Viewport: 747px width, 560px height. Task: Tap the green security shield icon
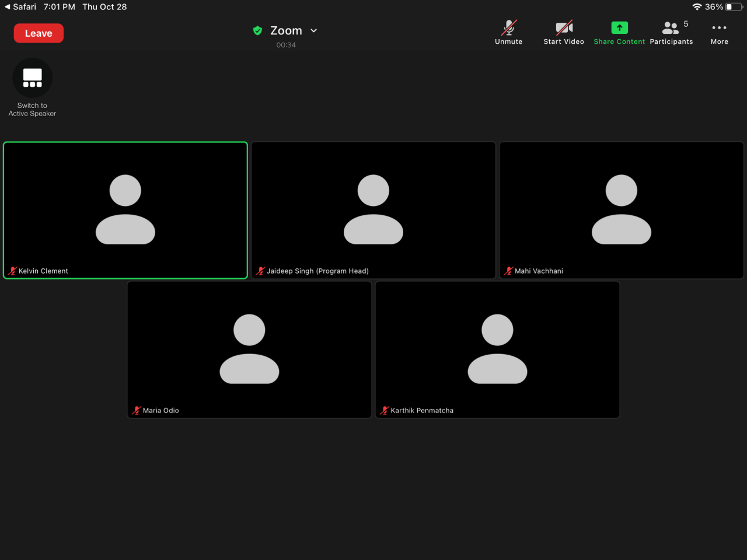[257, 31]
